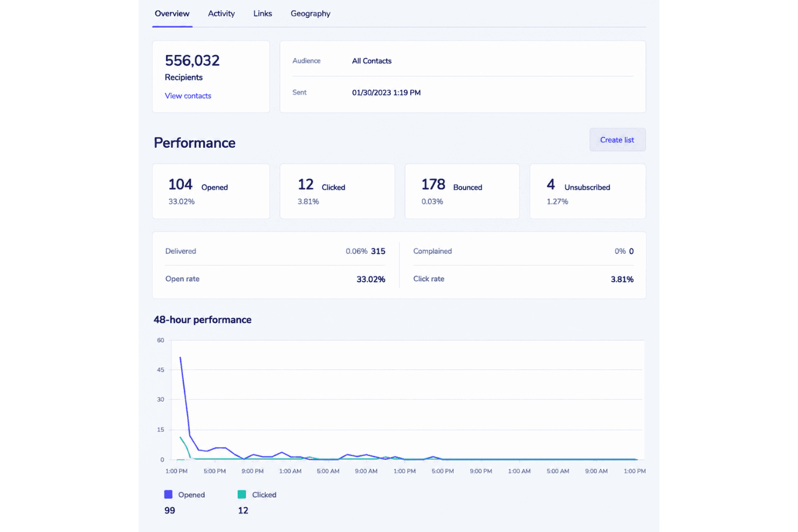Click the Audience field label
Viewport: 798px width, 532px height.
tap(306, 61)
